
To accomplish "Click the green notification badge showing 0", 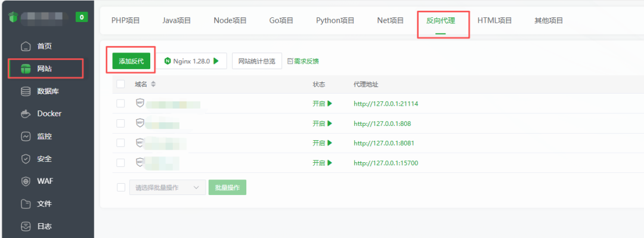I will tap(82, 17).
